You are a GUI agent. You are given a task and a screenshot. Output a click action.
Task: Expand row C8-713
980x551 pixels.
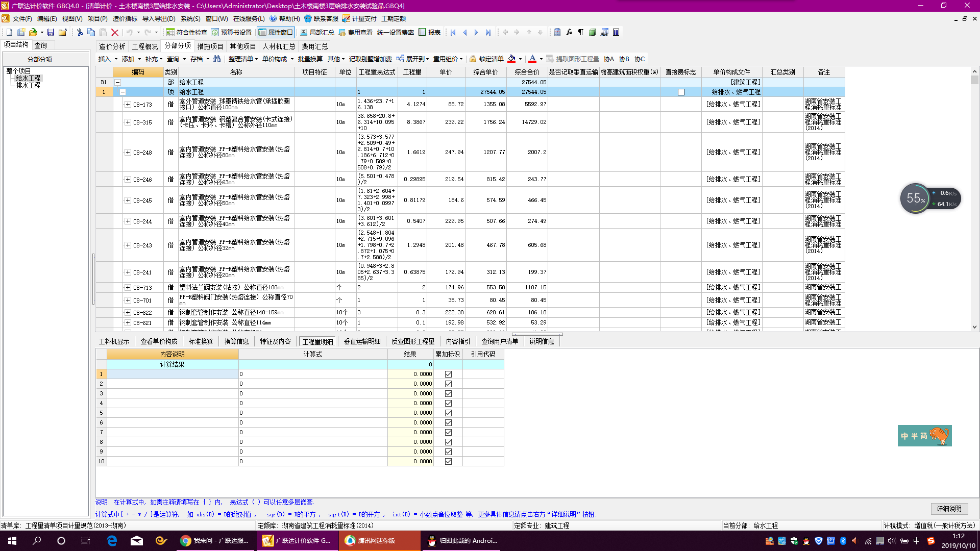coord(128,287)
